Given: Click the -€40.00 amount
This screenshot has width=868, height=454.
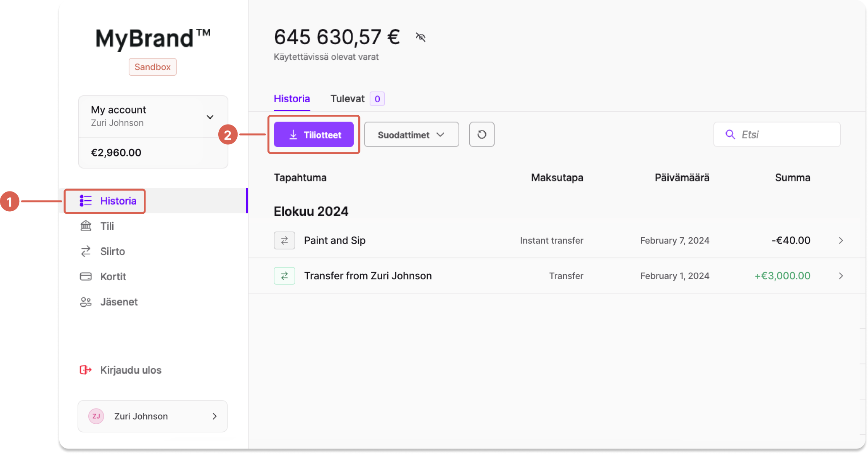Looking at the screenshot, I should tap(791, 240).
